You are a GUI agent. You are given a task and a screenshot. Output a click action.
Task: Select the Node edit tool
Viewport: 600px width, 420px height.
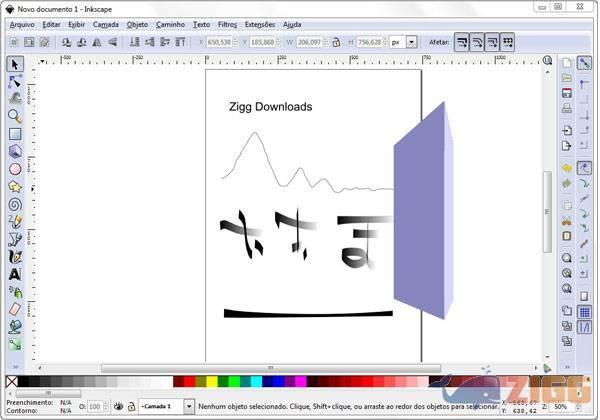point(15,81)
